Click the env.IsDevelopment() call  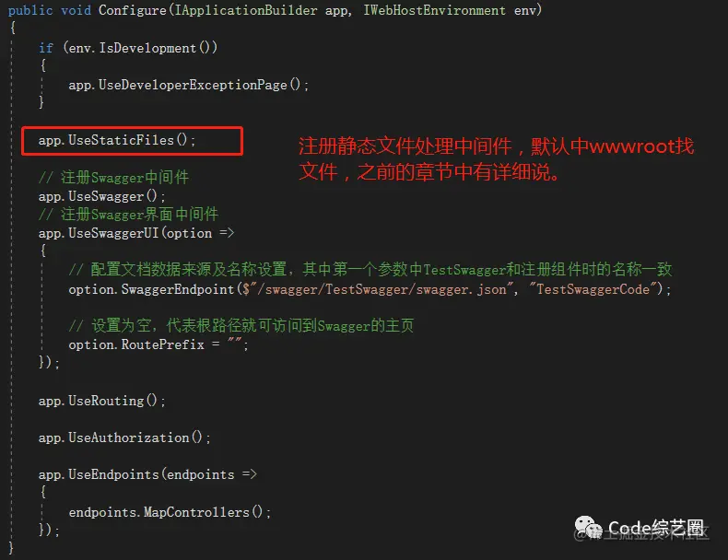140,48
